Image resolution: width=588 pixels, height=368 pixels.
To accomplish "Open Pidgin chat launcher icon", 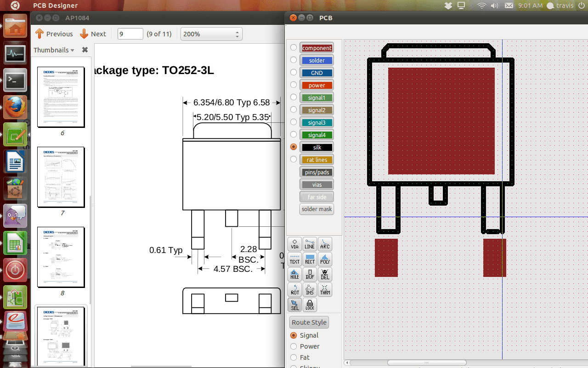I will tap(15, 216).
